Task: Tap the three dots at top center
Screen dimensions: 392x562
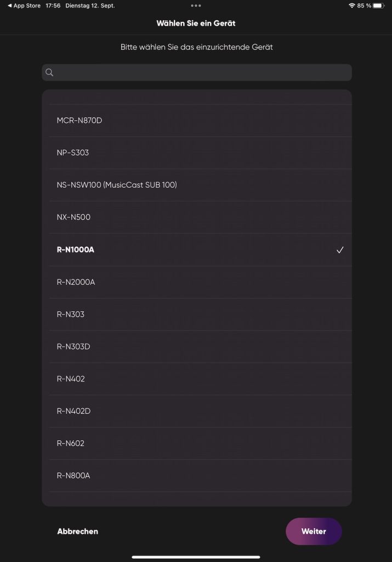Action: [196, 5]
